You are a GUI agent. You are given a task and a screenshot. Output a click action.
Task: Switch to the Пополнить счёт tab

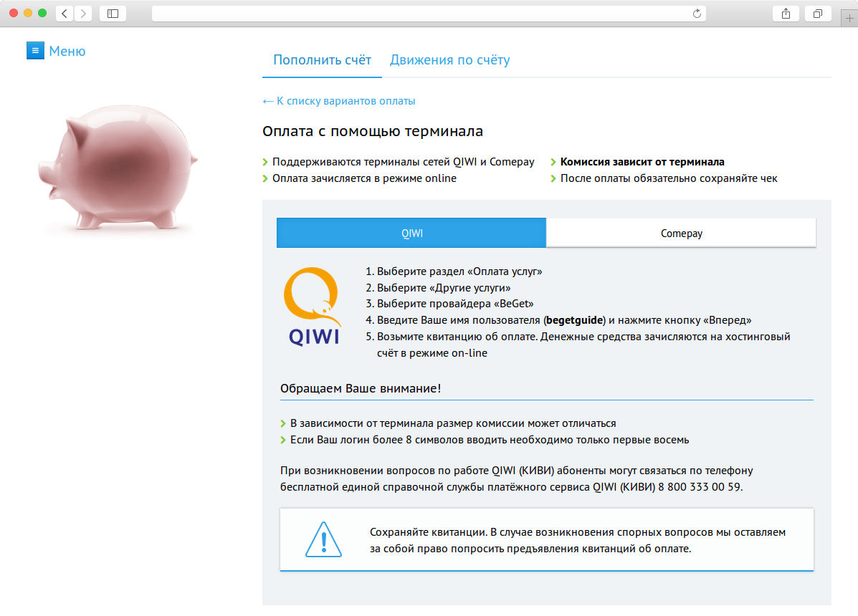pos(323,60)
